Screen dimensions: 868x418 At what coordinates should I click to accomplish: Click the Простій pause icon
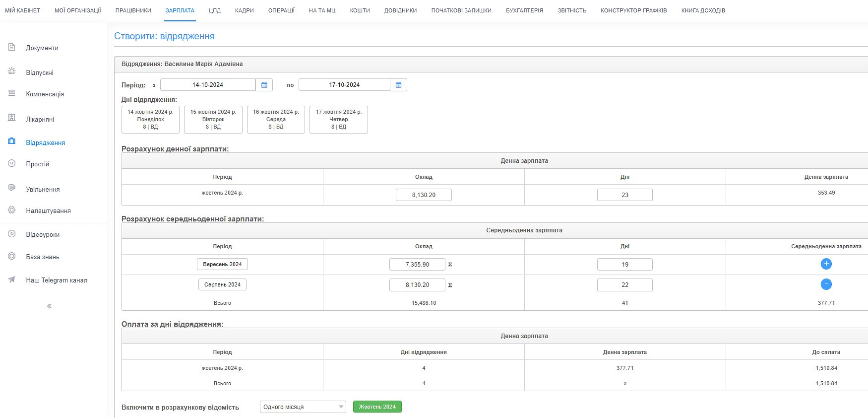click(12, 163)
